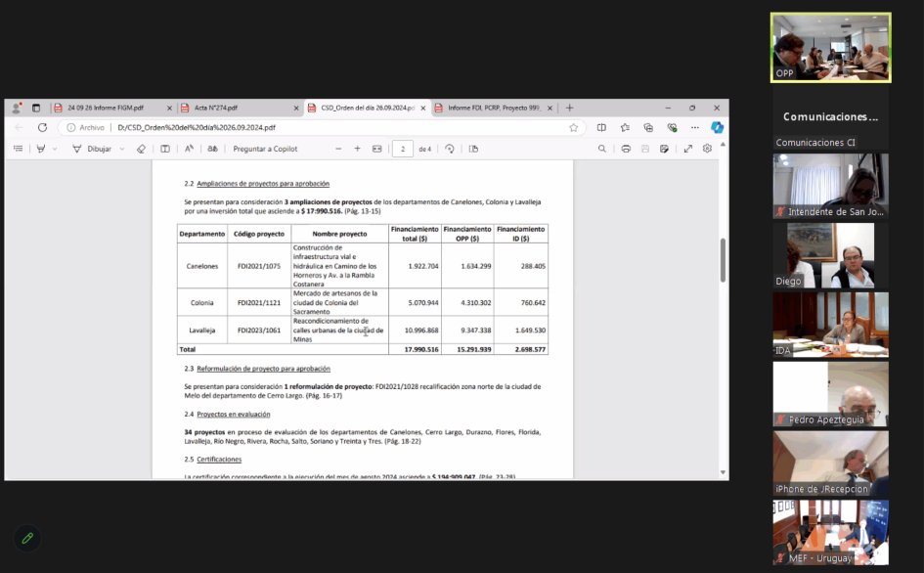Select MEF - Uruguay video tile
924x573 pixels.
click(831, 532)
